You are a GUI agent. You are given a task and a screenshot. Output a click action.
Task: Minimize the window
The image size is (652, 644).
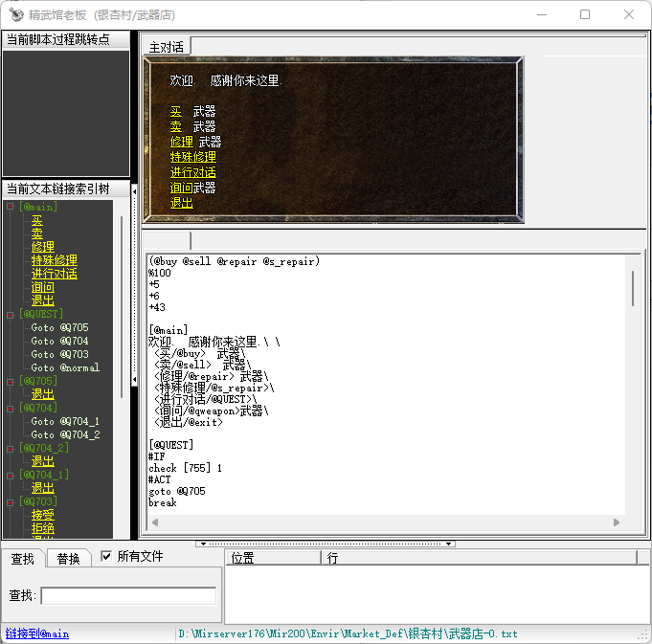pos(542,14)
